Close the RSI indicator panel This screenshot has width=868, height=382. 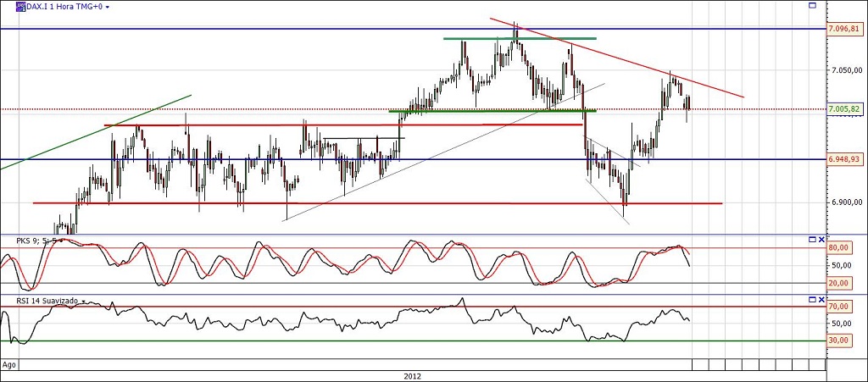[821, 299]
